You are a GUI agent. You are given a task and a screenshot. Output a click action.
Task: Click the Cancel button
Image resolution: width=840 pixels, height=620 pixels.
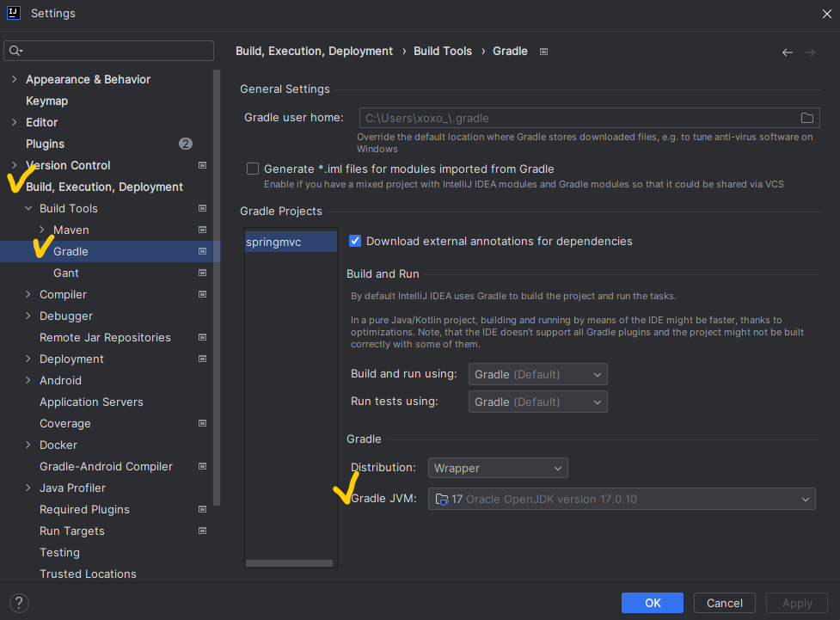pos(724,603)
